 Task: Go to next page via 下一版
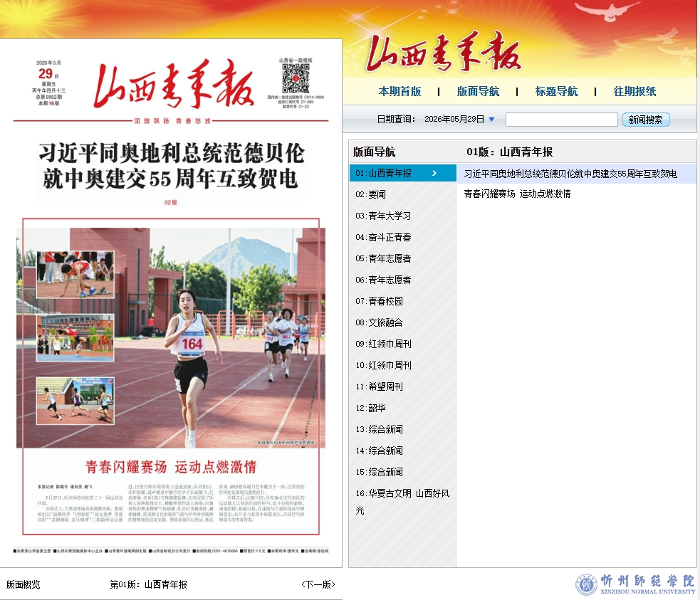pyautogui.click(x=318, y=584)
